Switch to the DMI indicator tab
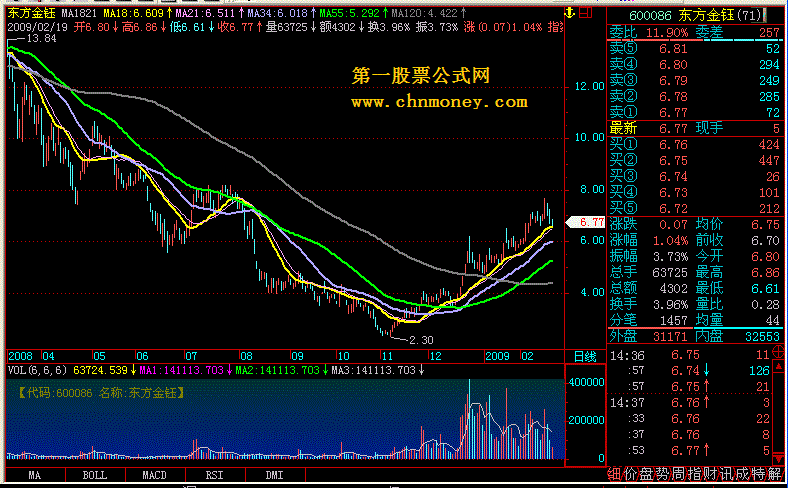The image size is (788, 488). [x=274, y=475]
